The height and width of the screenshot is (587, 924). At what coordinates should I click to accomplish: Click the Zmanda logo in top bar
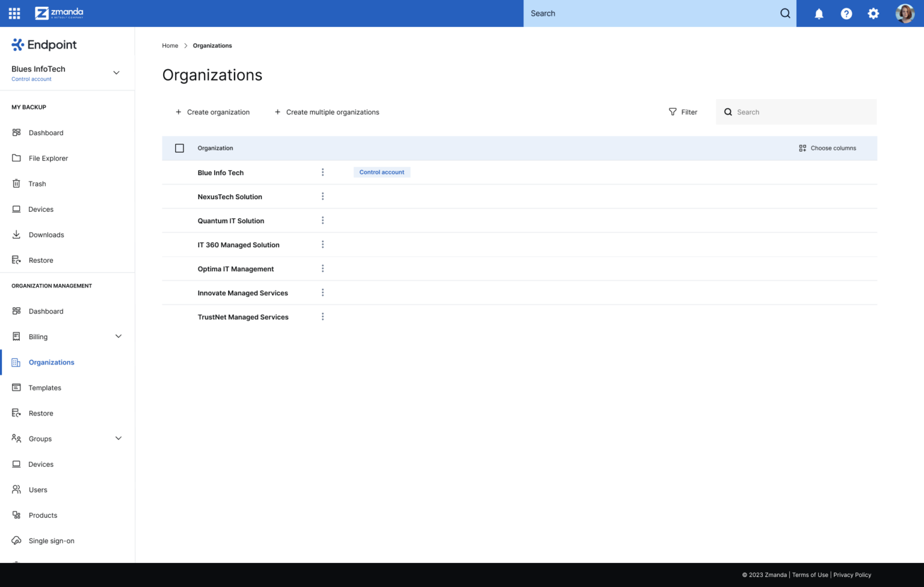(x=58, y=13)
